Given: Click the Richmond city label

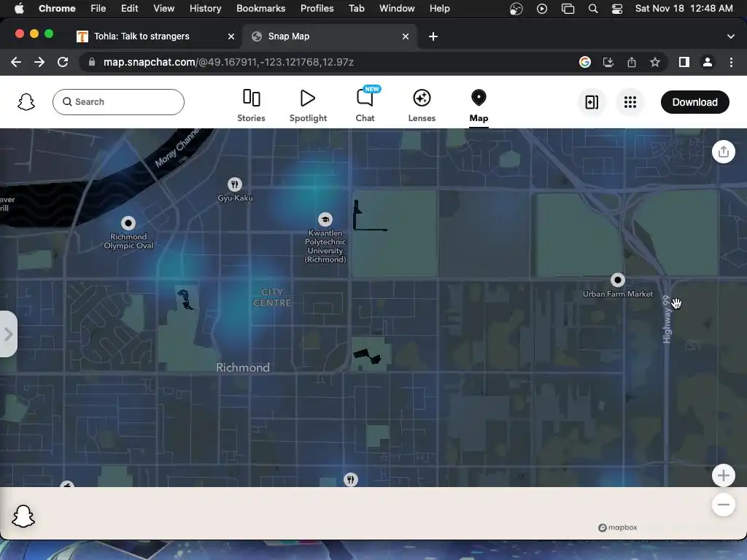Looking at the screenshot, I should (x=243, y=367).
